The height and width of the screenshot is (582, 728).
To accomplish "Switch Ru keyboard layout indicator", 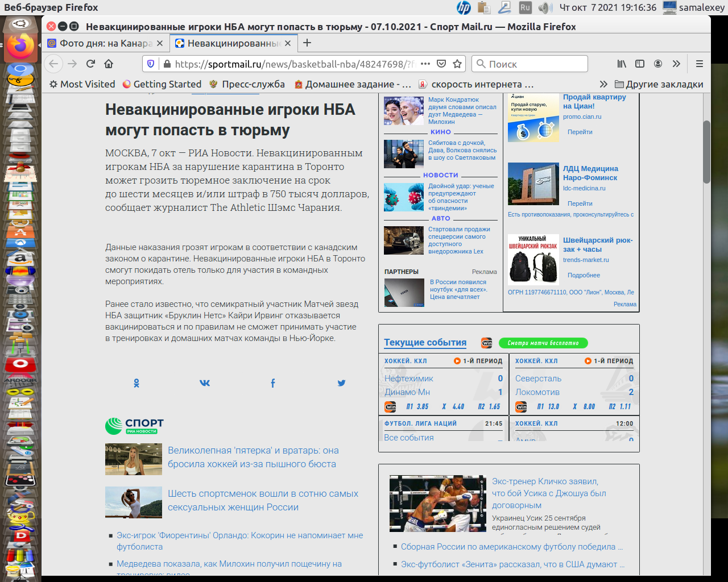I will (x=525, y=7).
